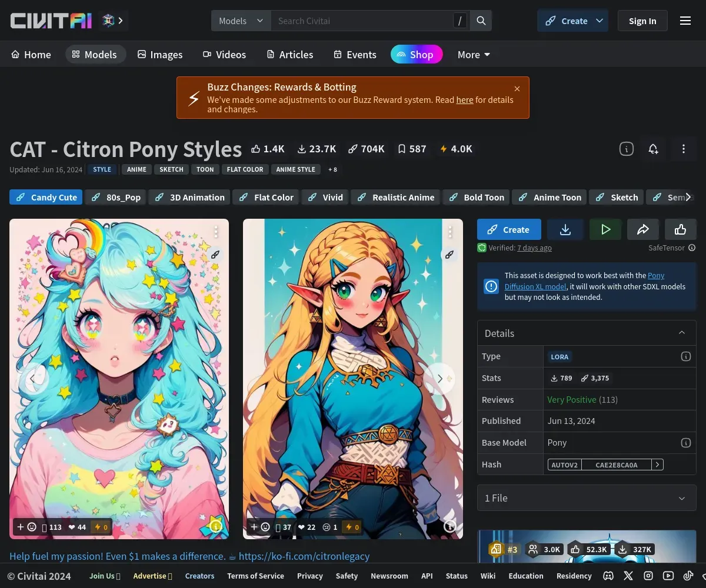Open the hamburger menu in the header

(685, 21)
